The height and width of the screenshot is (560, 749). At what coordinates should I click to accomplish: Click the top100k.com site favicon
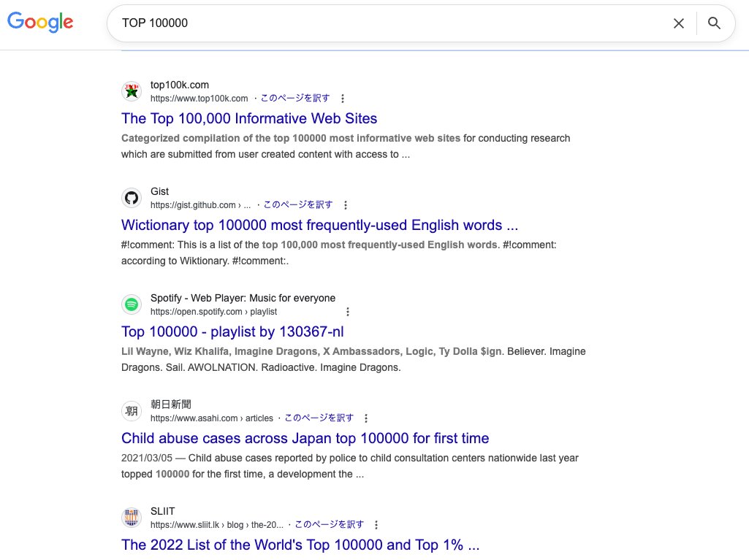coord(132,91)
